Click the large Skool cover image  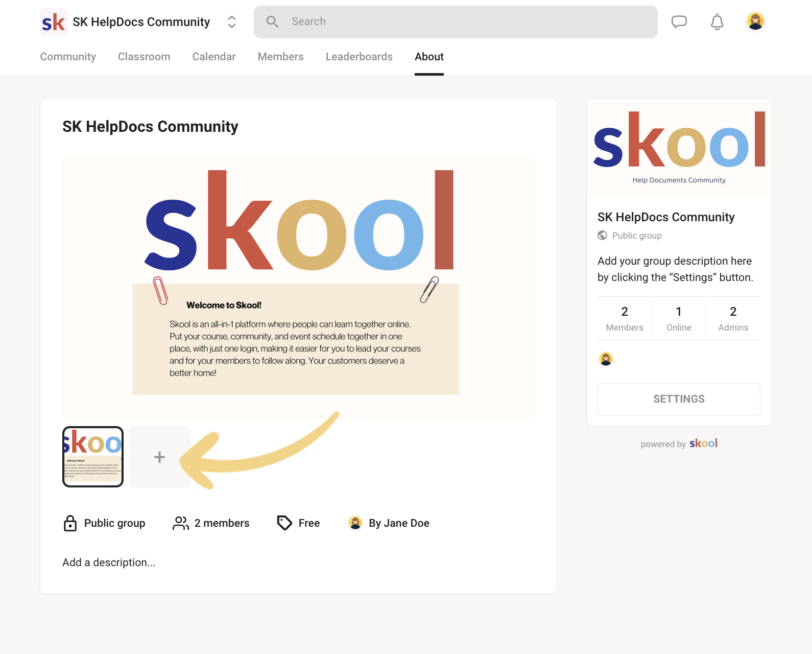point(299,288)
